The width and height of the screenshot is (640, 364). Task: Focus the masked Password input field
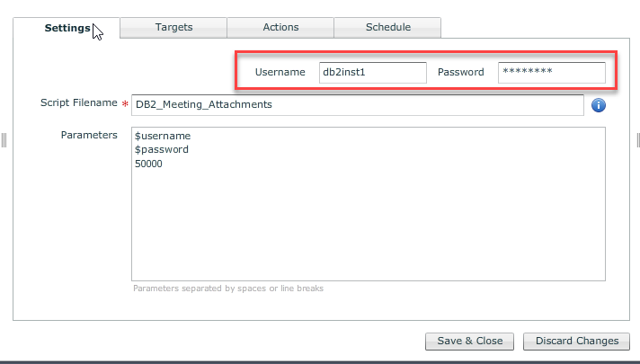click(x=551, y=72)
